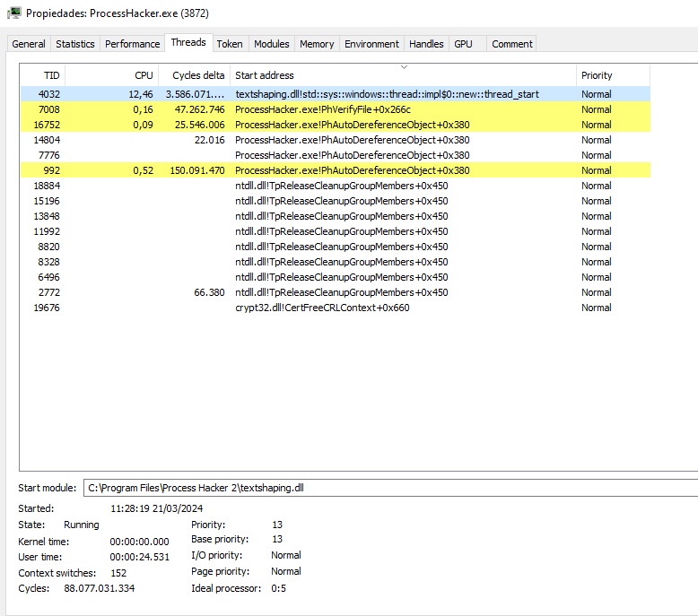Select thread row with TID 14804

pos(336,140)
